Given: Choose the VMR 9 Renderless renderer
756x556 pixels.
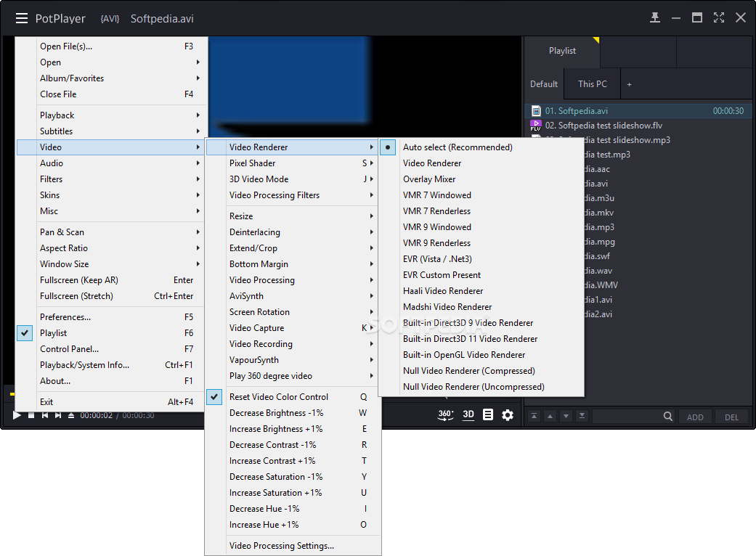Looking at the screenshot, I should coord(481,243).
